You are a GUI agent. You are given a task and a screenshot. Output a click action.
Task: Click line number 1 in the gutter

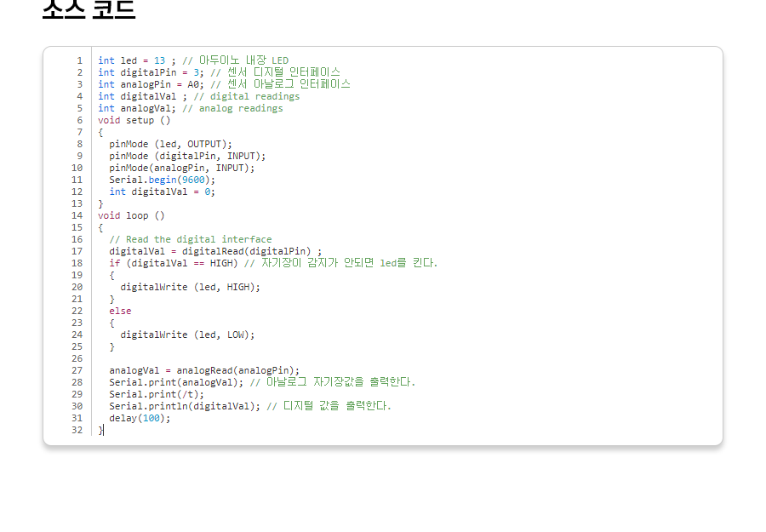79,60
